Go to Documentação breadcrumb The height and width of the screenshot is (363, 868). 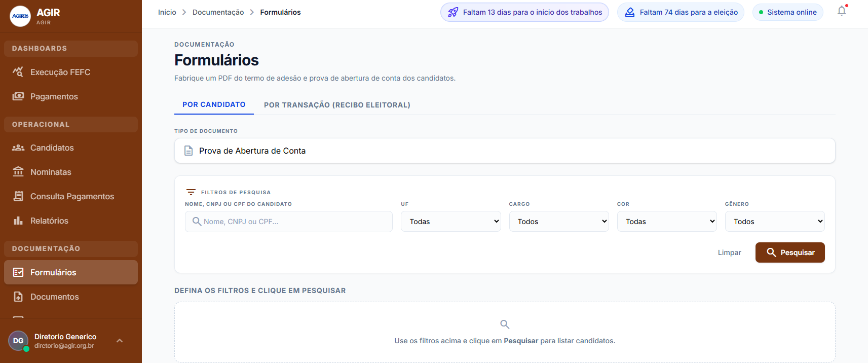218,12
